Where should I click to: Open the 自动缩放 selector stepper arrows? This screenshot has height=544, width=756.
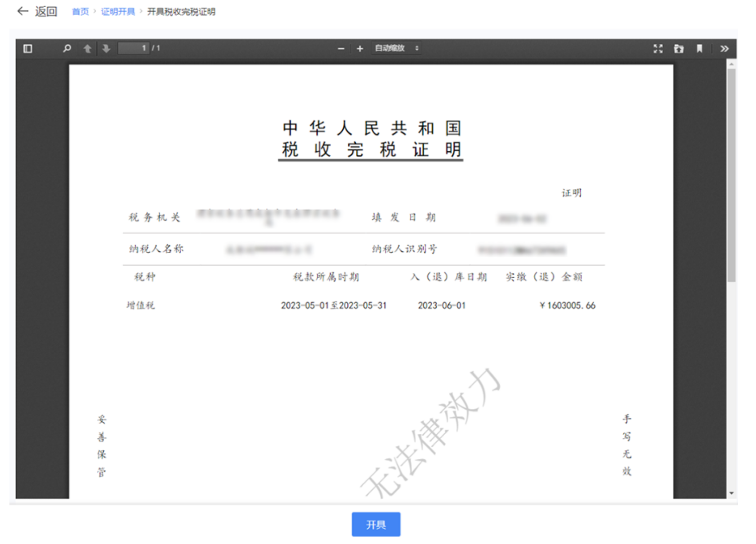(418, 49)
